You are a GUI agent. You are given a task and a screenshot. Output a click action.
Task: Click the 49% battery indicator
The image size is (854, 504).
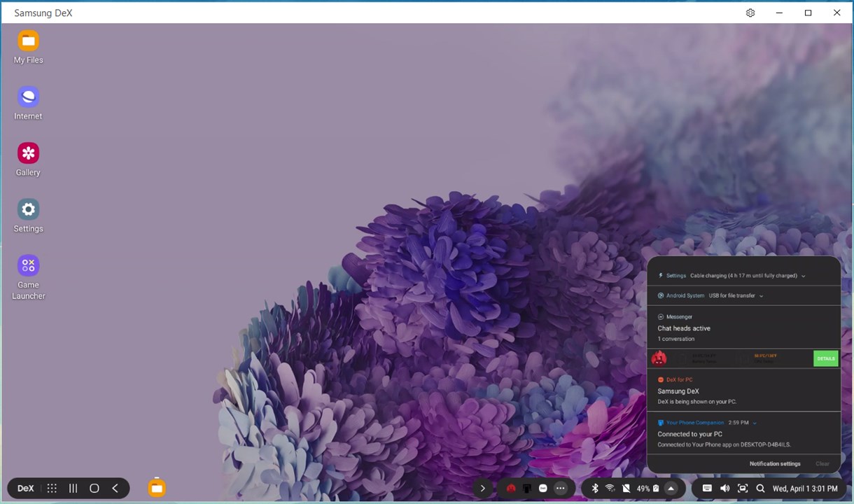click(647, 489)
